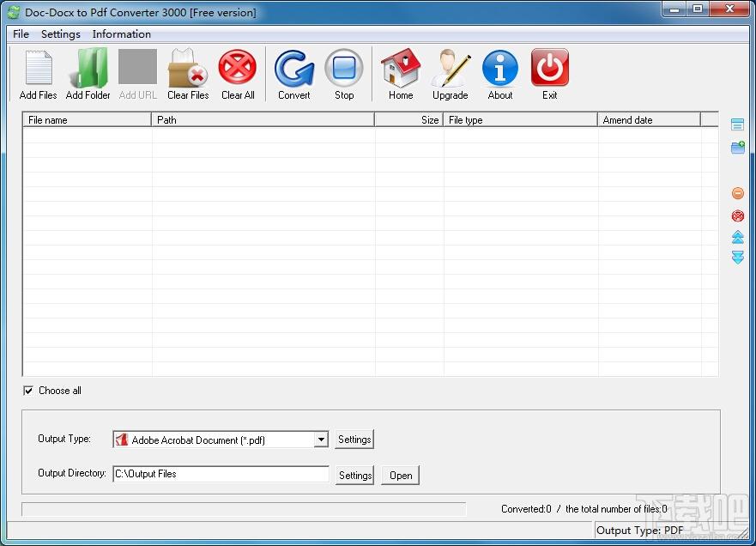Click the conversion progress bar
Viewport: 756px width, 546px height.
244,509
